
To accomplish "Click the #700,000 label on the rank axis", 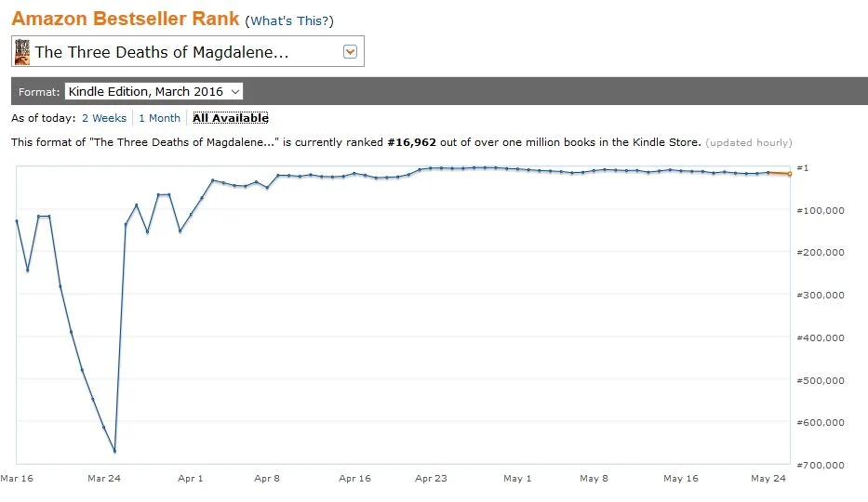I will click(820, 465).
